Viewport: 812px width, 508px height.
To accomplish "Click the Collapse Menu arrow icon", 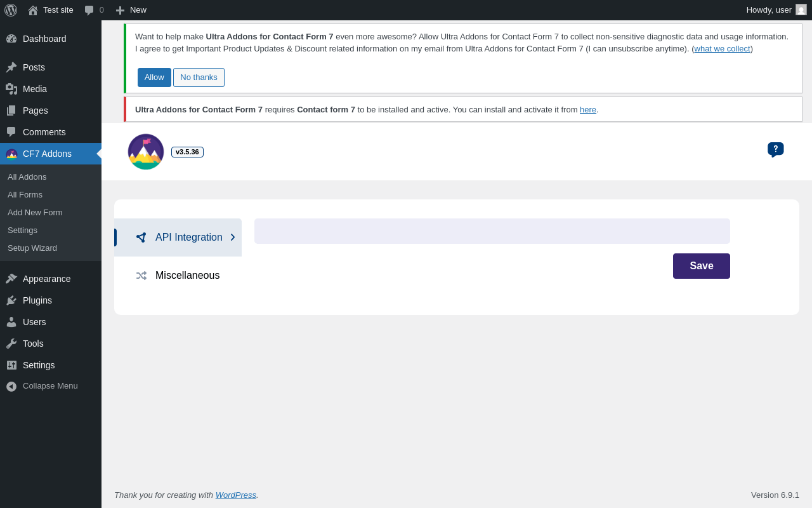I will point(11,386).
